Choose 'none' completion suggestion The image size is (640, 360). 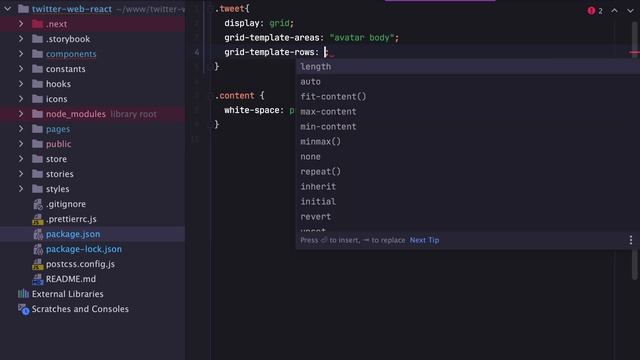[468, 157]
